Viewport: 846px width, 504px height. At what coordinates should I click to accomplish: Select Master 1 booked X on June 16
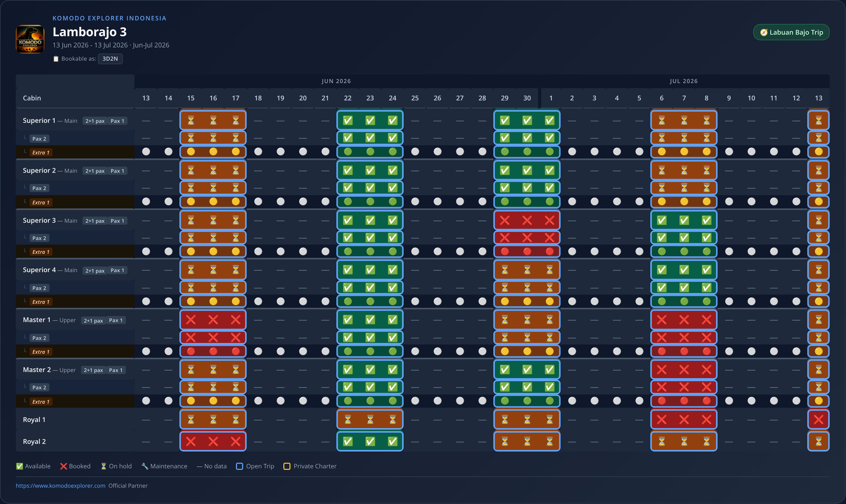click(213, 320)
